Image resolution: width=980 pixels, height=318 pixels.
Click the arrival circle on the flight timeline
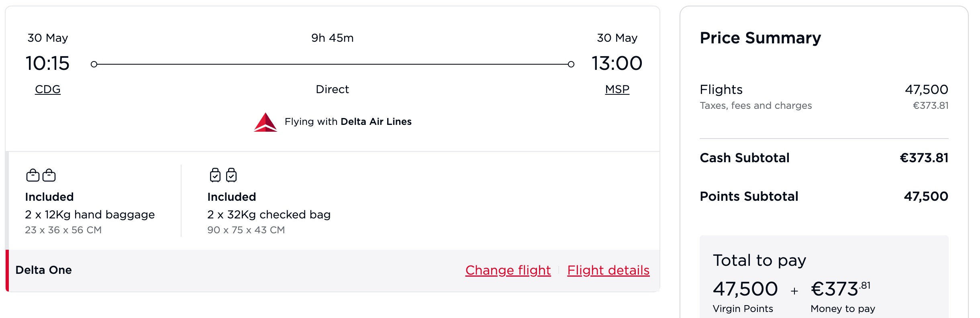[571, 63]
